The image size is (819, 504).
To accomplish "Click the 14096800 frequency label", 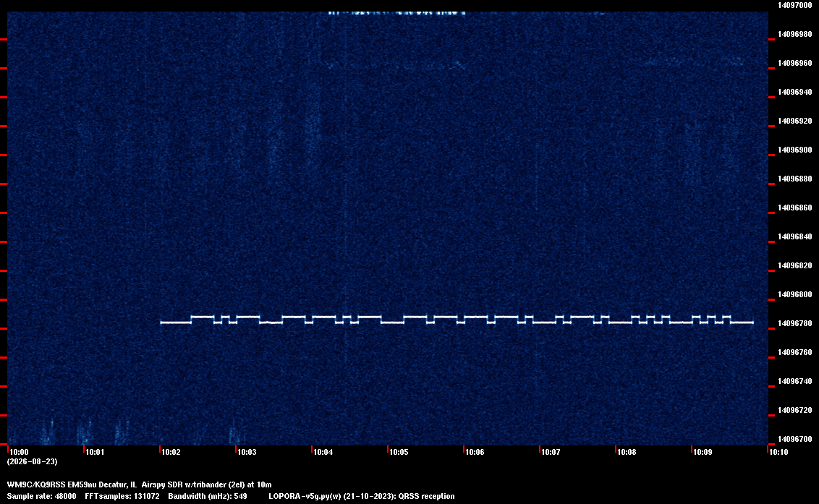I will click(795, 294).
